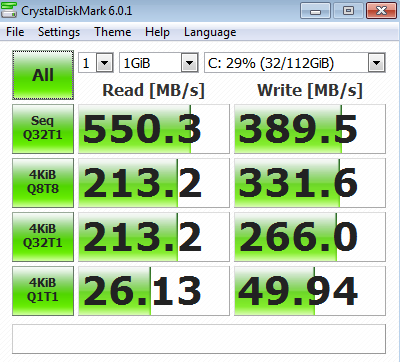
Task: Start the 4KiB Q8T8 test
Action: (x=43, y=183)
